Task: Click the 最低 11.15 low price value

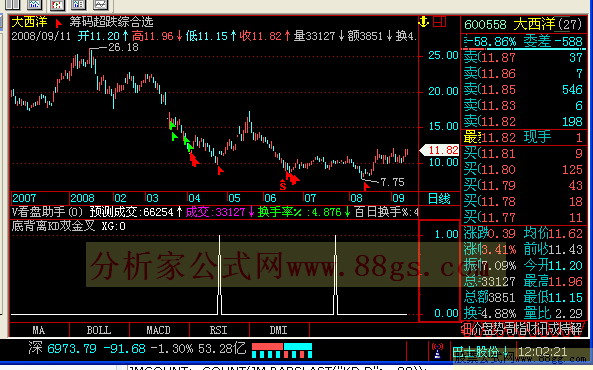Action: tap(553, 298)
